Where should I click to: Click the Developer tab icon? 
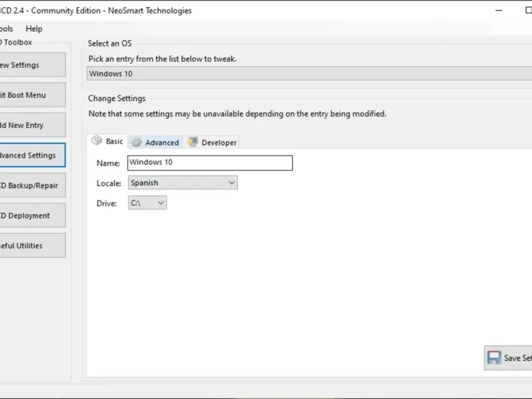point(193,142)
